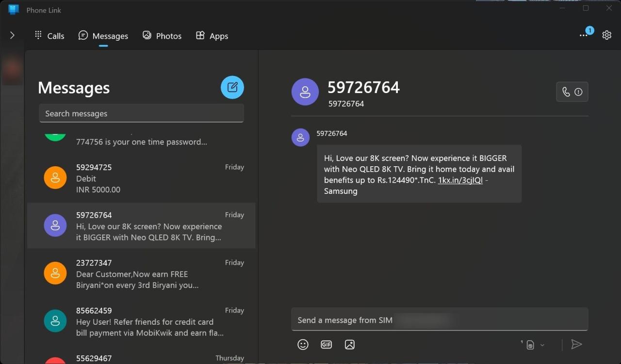Open the one time password conversation
This screenshot has width=621, height=364.
(x=141, y=142)
